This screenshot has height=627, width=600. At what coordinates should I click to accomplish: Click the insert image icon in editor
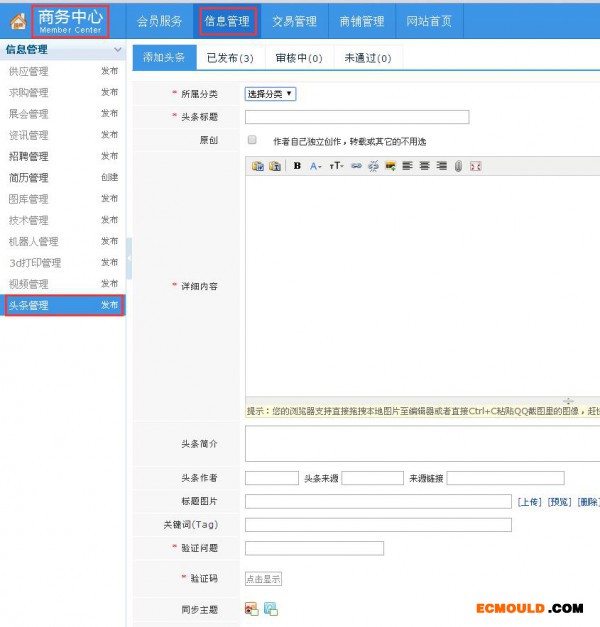click(390, 166)
